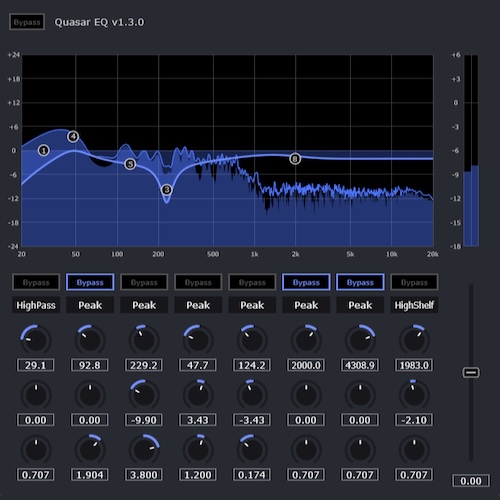Click the 1.200 Q value field

198,475
